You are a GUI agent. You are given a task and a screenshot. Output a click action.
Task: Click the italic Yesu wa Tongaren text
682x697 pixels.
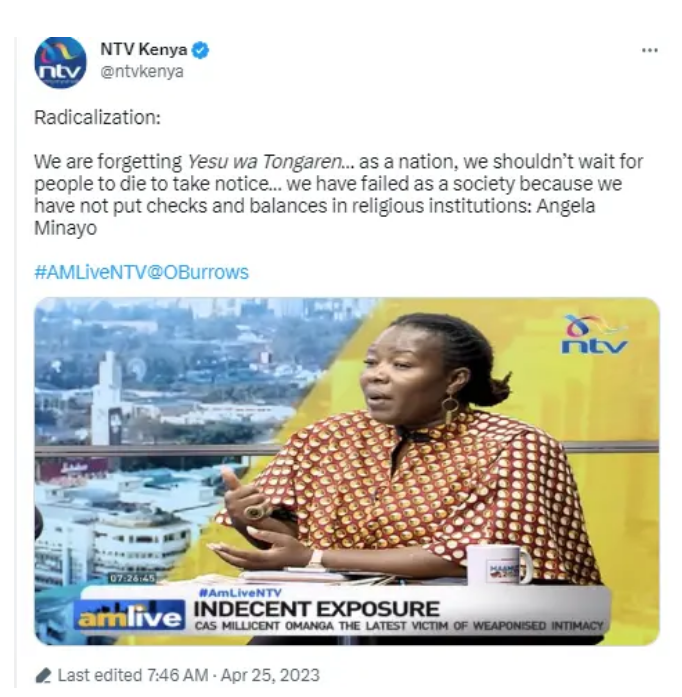[x=265, y=161]
